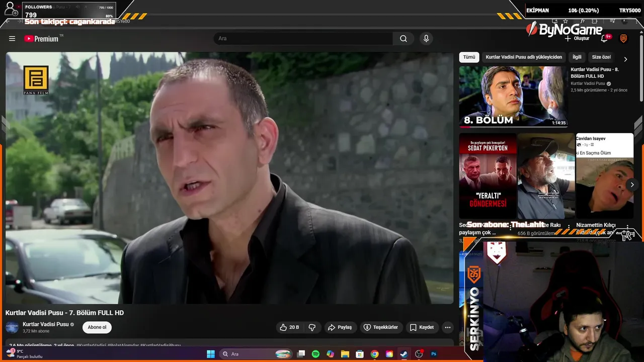Open the YouTube hamburger guide menu
Viewport: 644px width, 362px height.
[12, 39]
